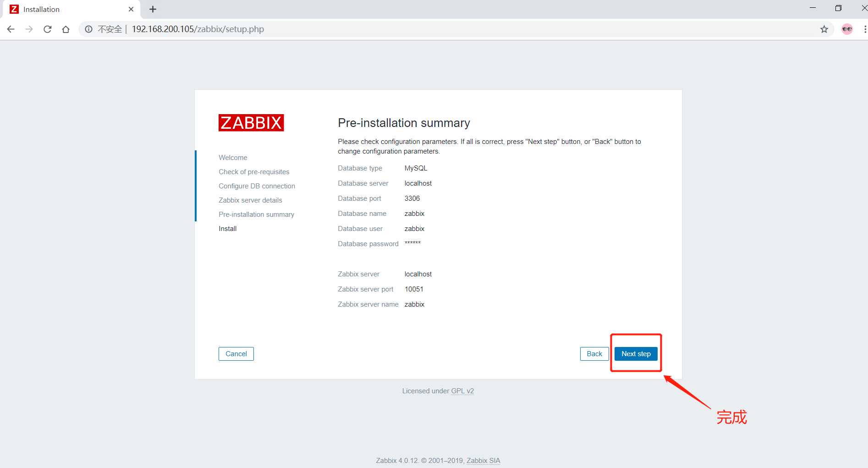Go to the browser home page
868x468 pixels.
(66, 29)
